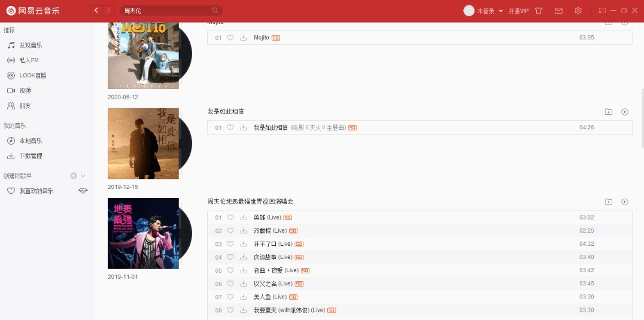644x320 pixels.
Task: Click the heartbeat mode icon beside 我喜欢的音乐
Action: (x=83, y=191)
